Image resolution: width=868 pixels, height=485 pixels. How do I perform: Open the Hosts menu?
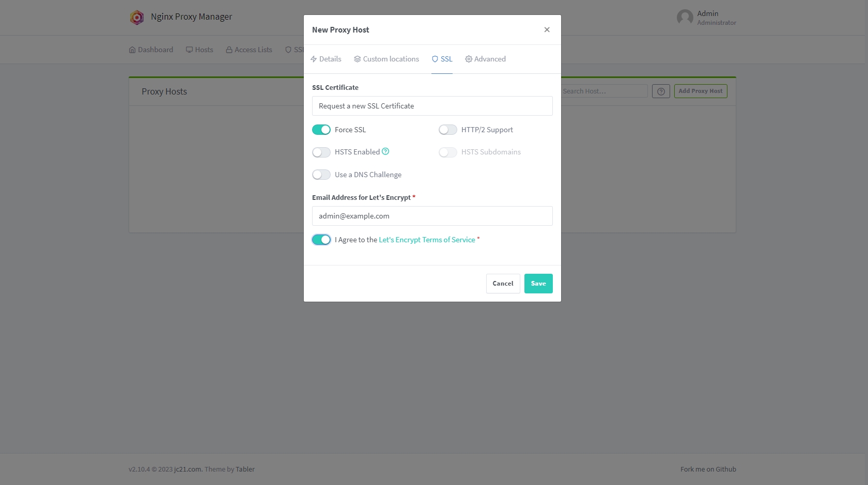click(199, 50)
